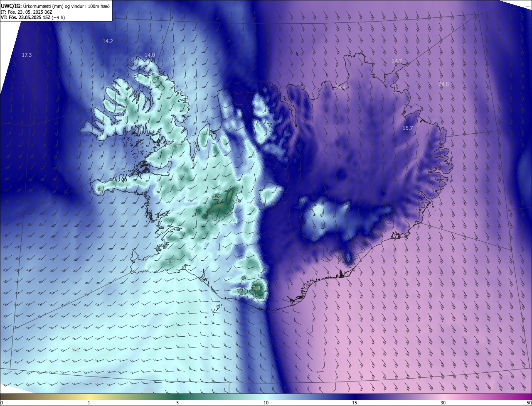This screenshot has width=532, height=406.
Task: Click the title "Úrkomumætti (mm) og vindur í 100m hæð"
Action: [x=66, y=6]
